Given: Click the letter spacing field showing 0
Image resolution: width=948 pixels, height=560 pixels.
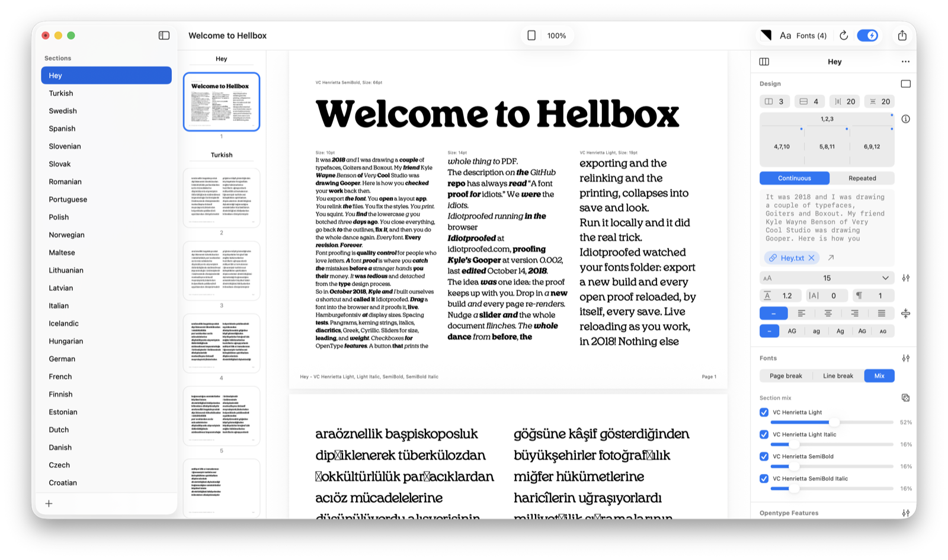Looking at the screenshot, I should [826, 296].
